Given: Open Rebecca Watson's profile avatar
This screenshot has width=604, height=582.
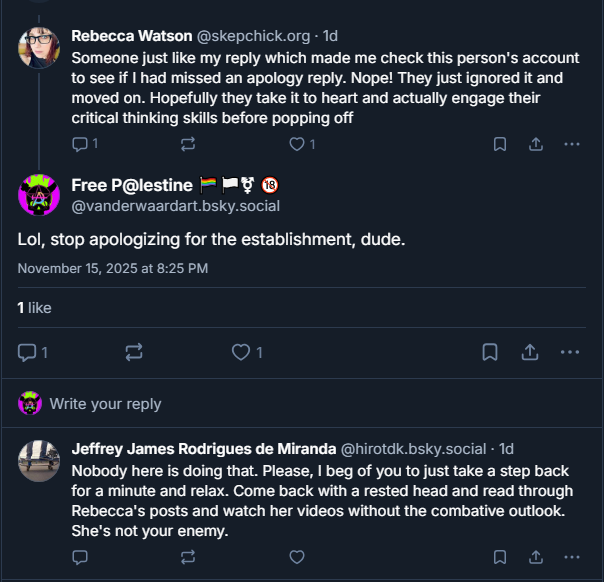Looking at the screenshot, I should pos(39,47).
